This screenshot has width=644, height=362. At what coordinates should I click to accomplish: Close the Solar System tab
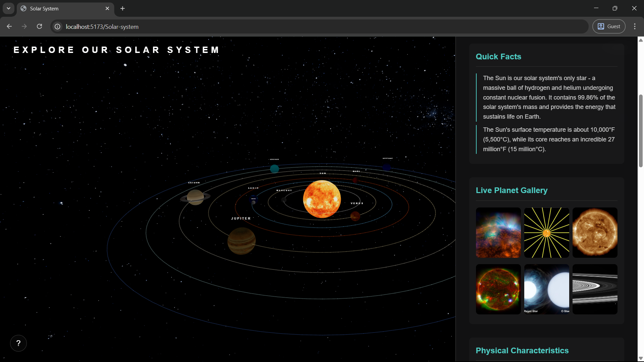(x=107, y=8)
